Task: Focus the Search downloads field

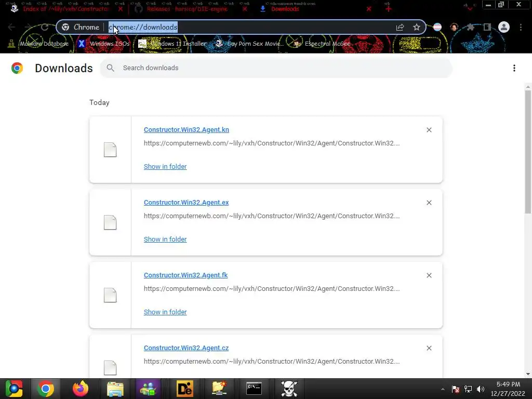Action: (x=276, y=68)
